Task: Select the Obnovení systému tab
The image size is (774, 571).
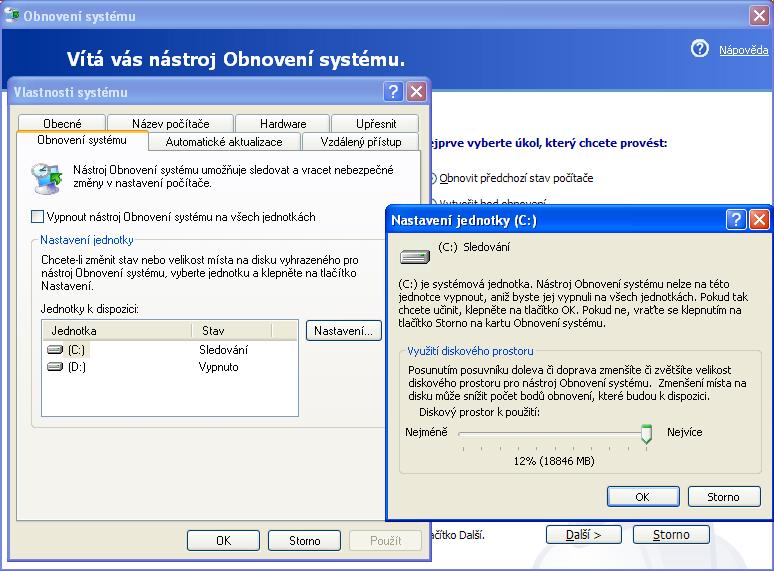Action: tap(82, 140)
